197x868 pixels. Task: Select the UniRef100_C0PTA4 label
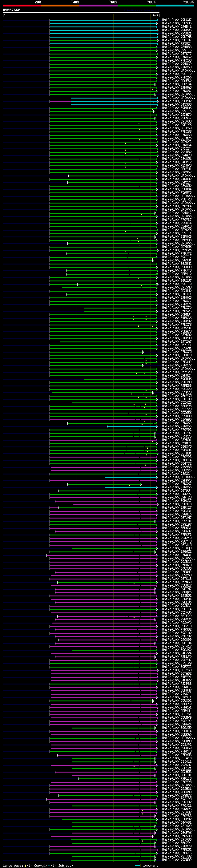(177, 643)
